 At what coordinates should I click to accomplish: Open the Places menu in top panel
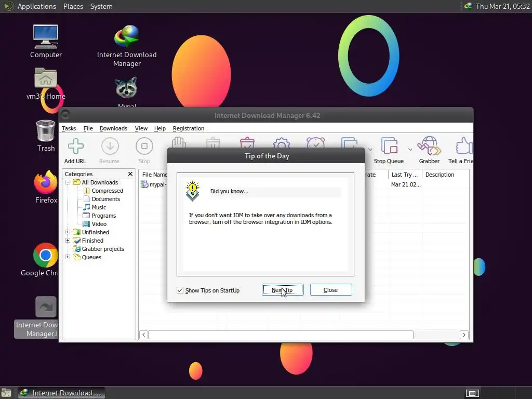pyautogui.click(x=73, y=6)
